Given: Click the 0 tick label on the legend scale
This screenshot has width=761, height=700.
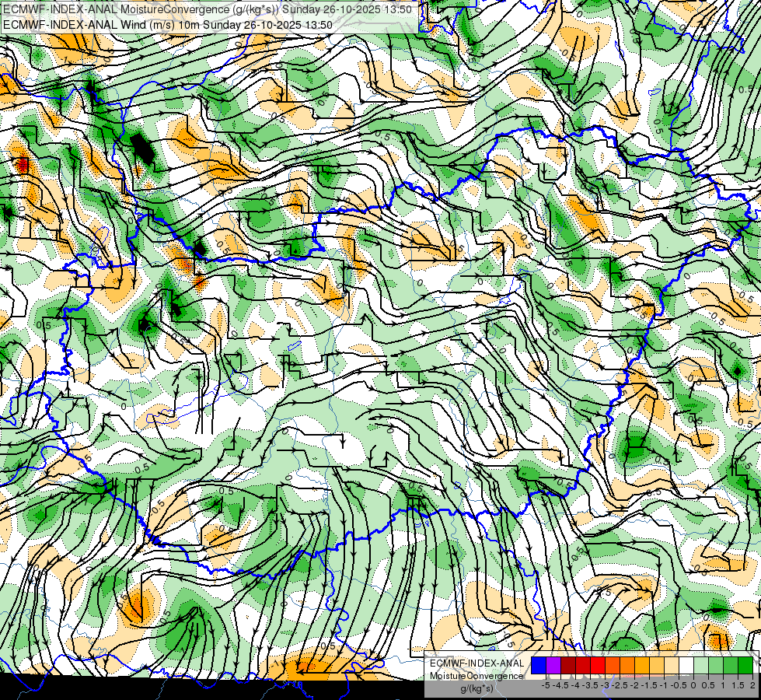Looking at the screenshot, I should [693, 685].
